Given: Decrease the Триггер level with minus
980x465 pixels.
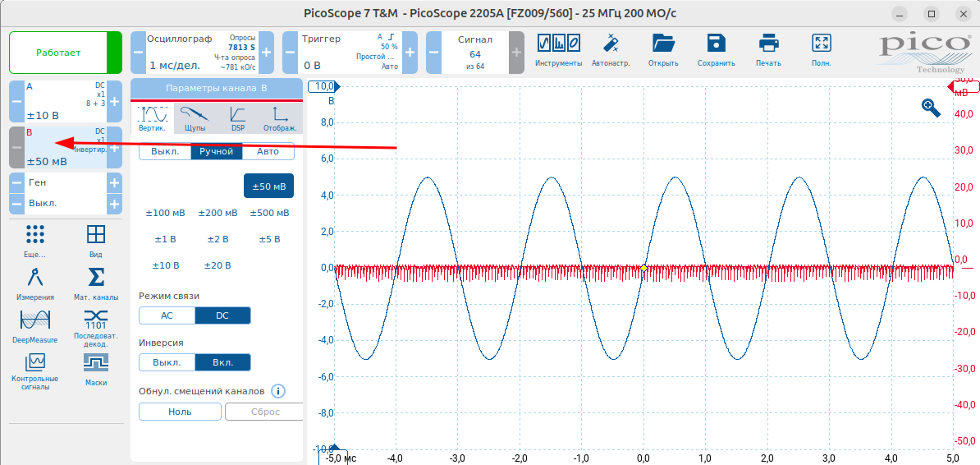Looking at the screenshot, I should tap(290, 52).
